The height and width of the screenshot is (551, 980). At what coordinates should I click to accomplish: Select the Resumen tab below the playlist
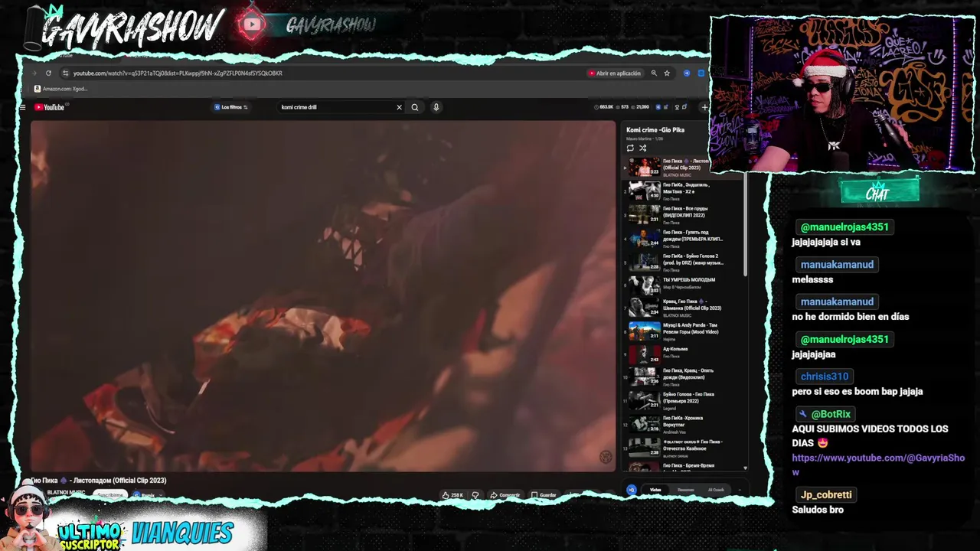[685, 490]
